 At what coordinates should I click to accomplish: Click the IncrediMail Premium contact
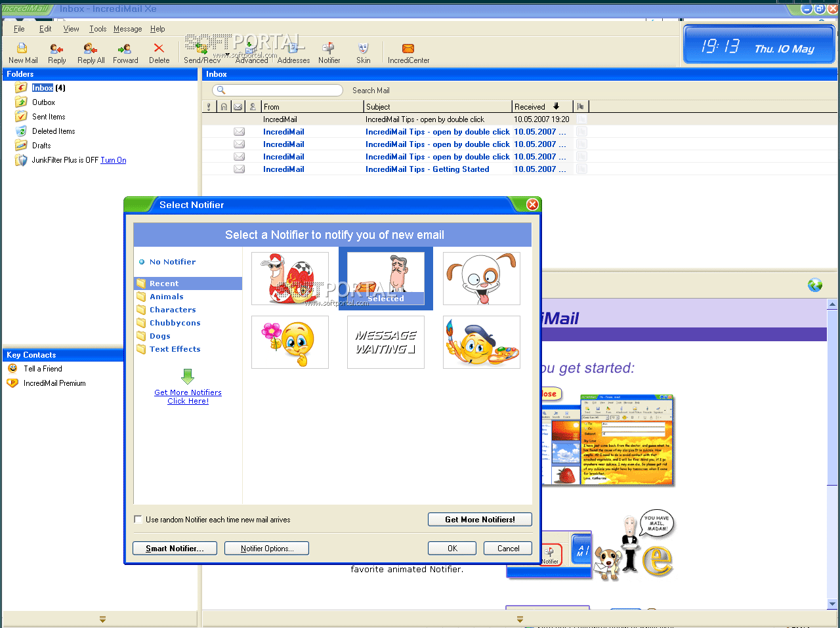(54, 383)
